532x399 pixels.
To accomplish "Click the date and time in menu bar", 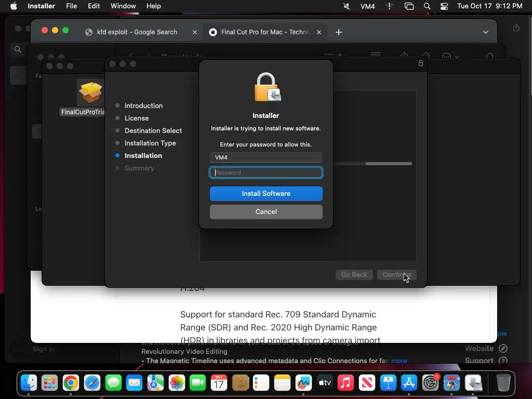I will (x=489, y=6).
